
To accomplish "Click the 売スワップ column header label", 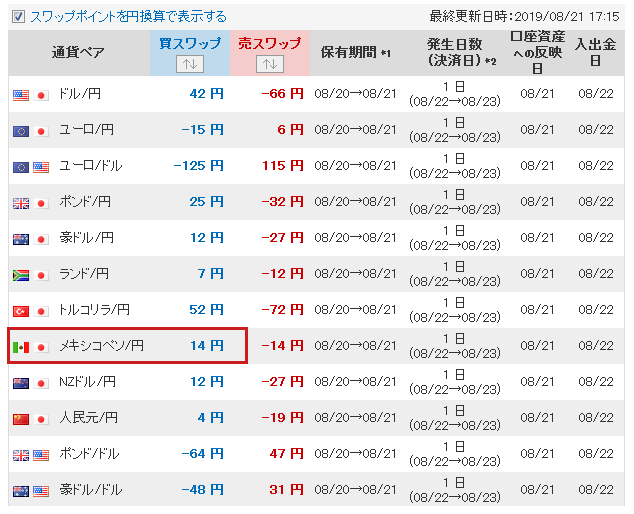I will pos(269,44).
